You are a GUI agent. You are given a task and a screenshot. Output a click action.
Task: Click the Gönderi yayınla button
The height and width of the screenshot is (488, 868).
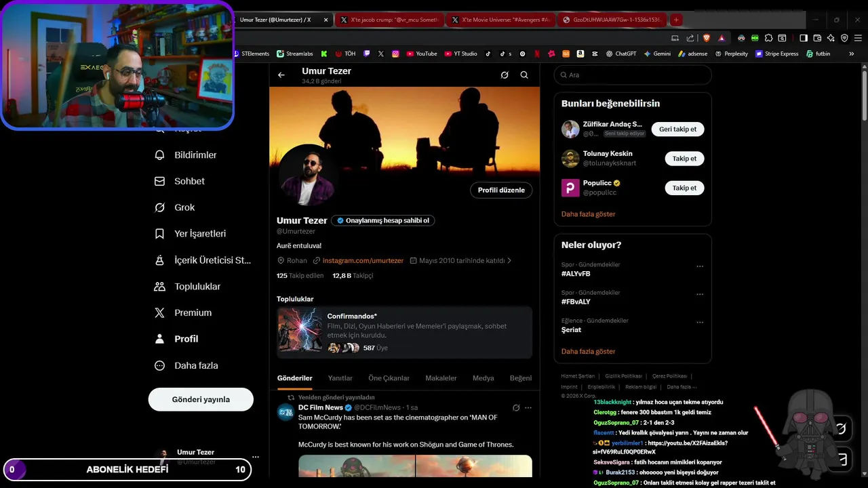click(x=201, y=399)
